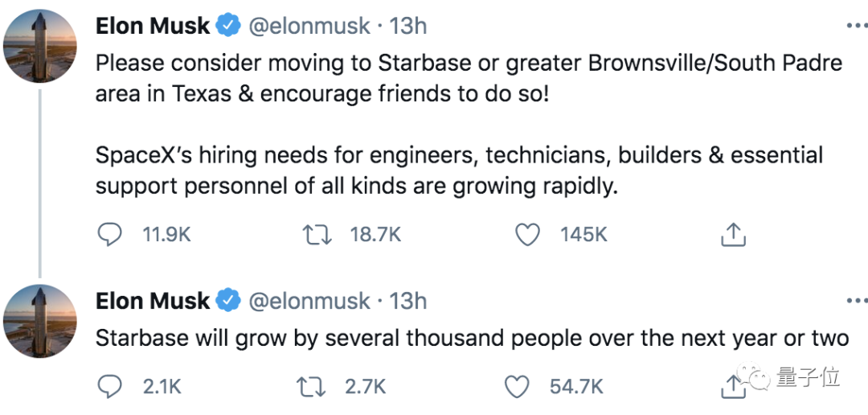
Task: Click the 13h timestamp on the second tweet
Action: [x=408, y=301]
